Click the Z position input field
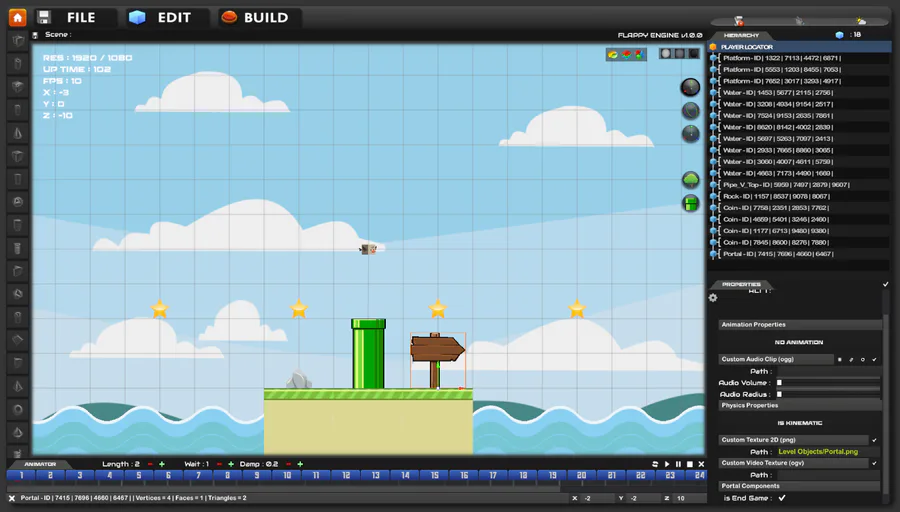 pyautogui.click(x=688, y=498)
